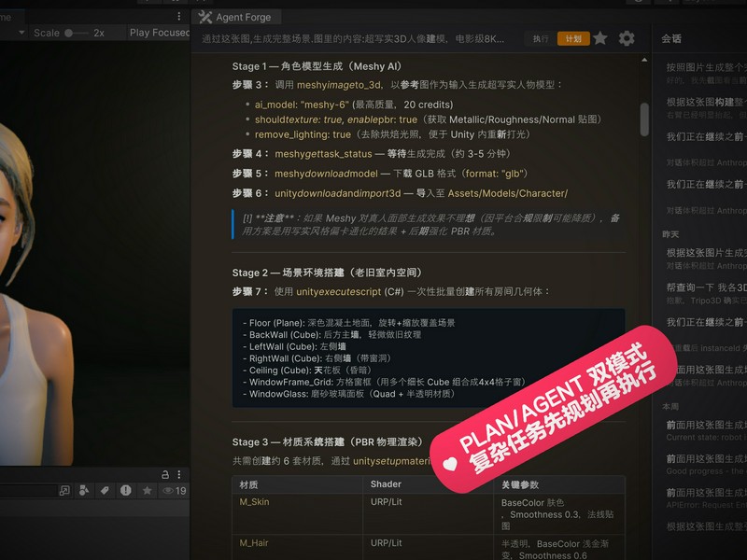Click the M_Skin material cell
This screenshot has width=747, height=560.
point(254,502)
